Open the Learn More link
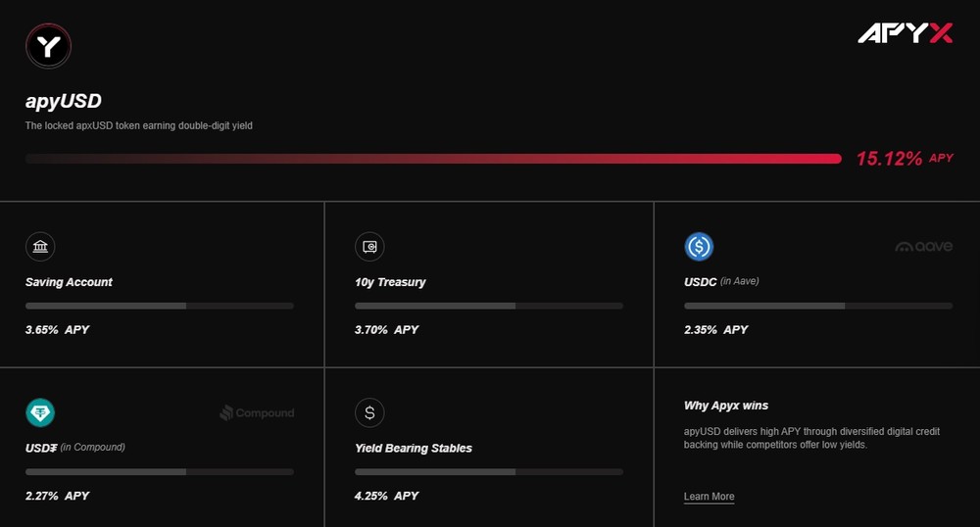 (x=709, y=497)
